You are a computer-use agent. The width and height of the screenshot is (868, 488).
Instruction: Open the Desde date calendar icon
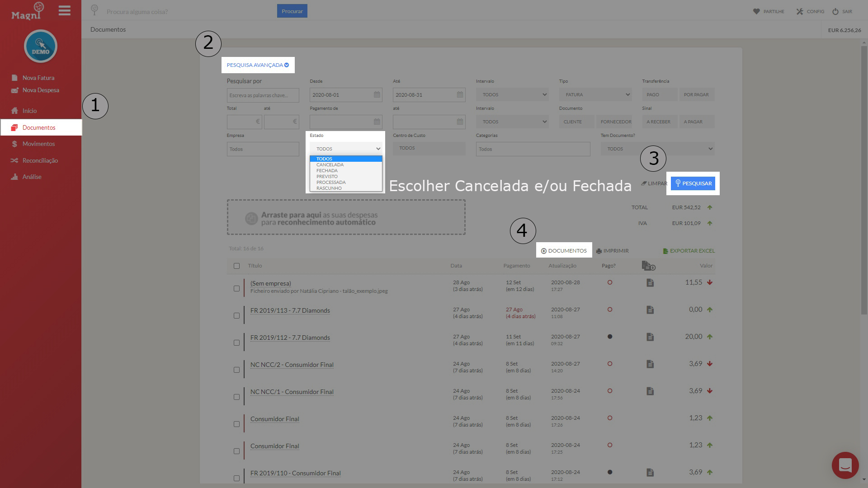(377, 95)
